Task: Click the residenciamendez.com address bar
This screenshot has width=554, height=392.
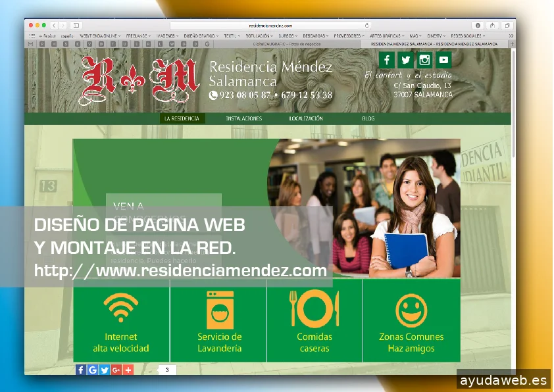Action: click(270, 25)
